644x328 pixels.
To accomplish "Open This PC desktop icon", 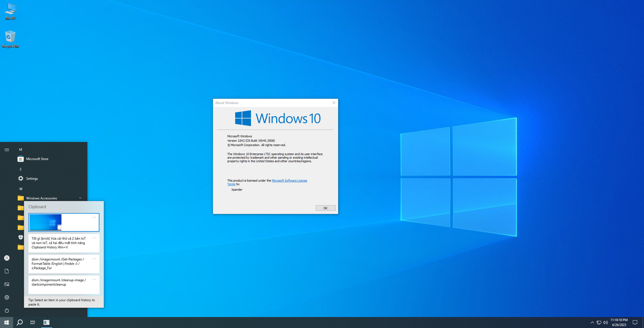I will [10, 11].
